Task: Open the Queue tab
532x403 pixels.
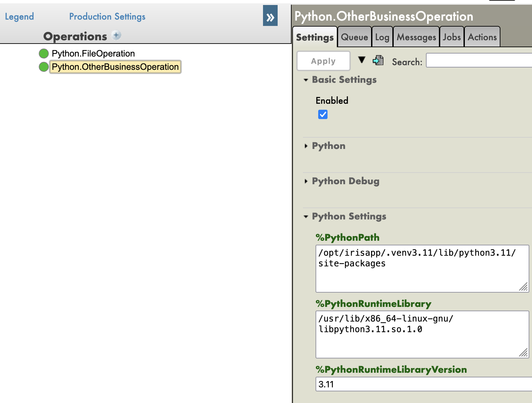Action: click(354, 37)
